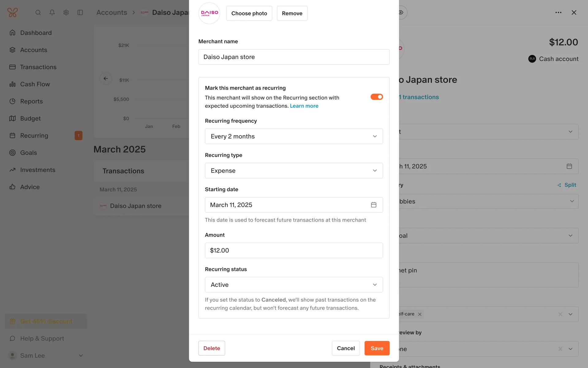
Task: Open the three-dot more options menu
Action: click(x=558, y=13)
